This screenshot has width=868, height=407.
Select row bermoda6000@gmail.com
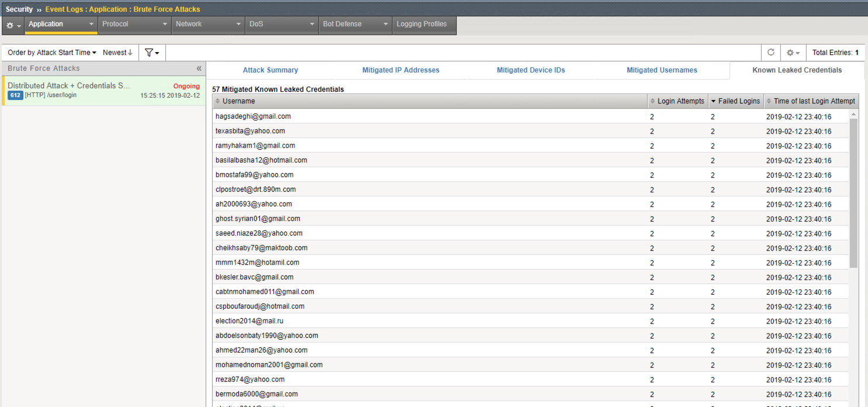click(x=530, y=394)
